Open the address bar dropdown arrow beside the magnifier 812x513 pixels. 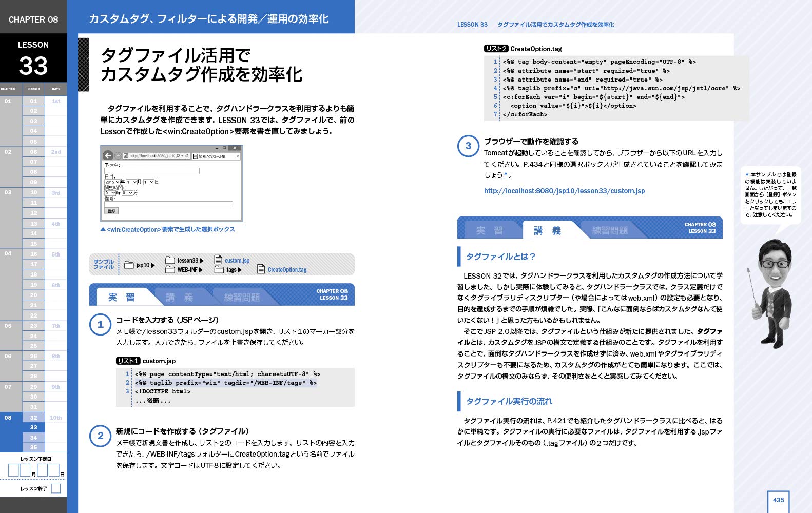click(182, 156)
